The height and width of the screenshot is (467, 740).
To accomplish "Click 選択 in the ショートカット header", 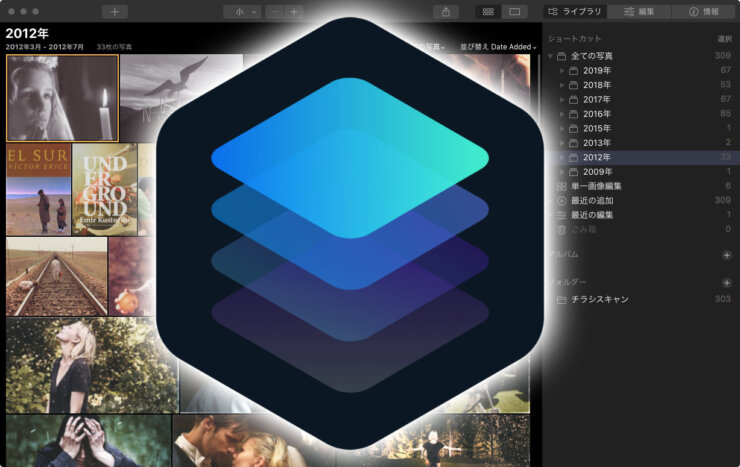I will (724, 39).
